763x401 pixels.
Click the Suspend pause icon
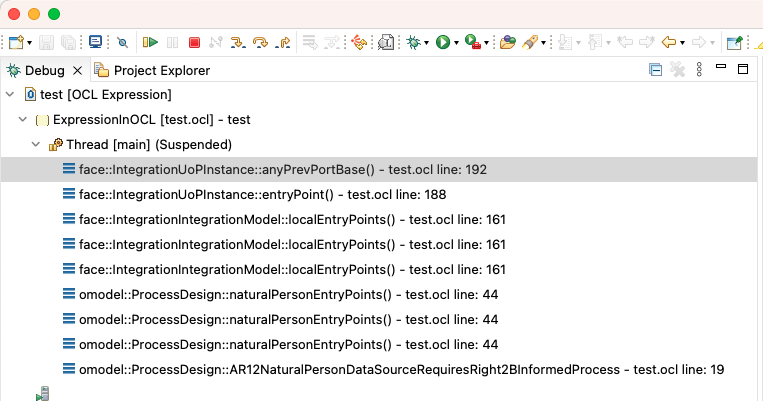pos(172,43)
